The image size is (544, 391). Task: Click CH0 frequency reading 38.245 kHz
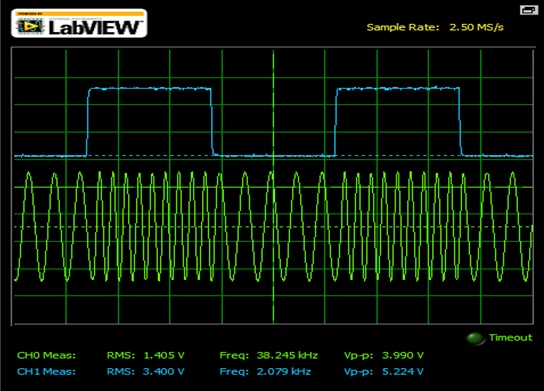click(287, 355)
